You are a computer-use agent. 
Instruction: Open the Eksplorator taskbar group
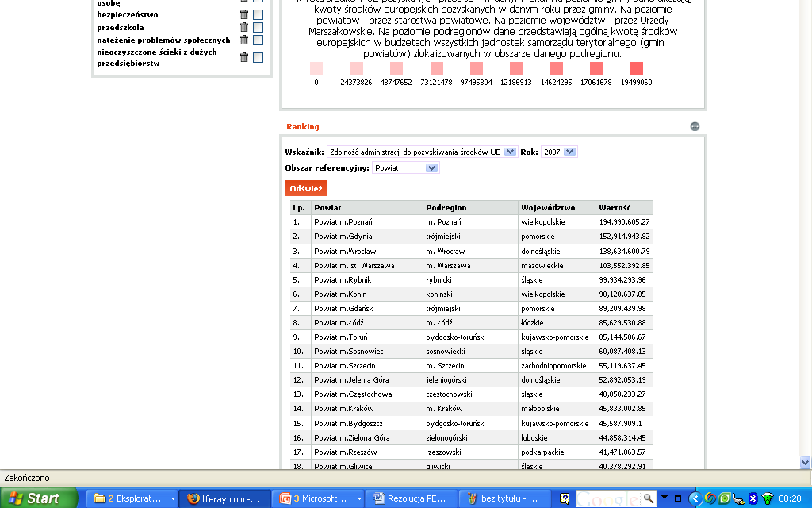click(x=132, y=498)
